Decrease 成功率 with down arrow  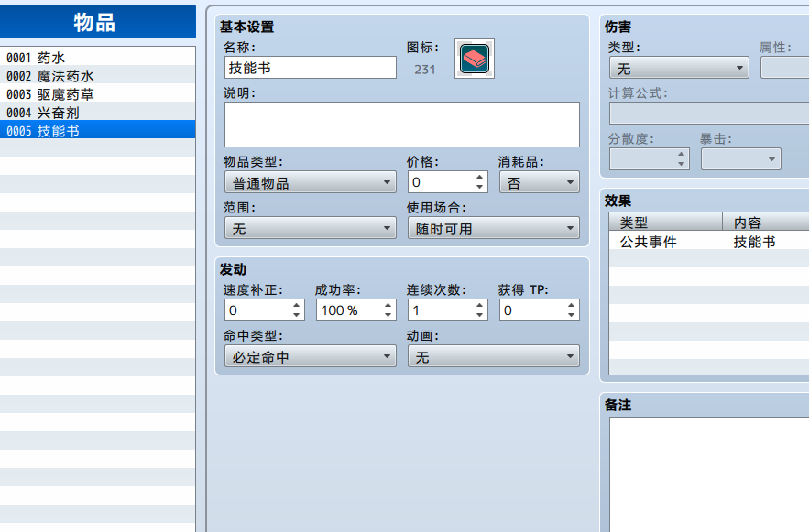[x=388, y=316]
